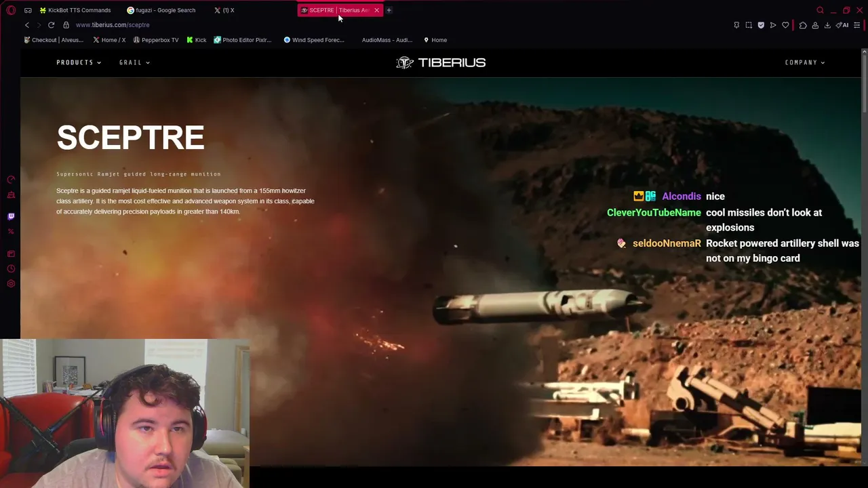
Task: Open the Home bookmark with map pin
Action: pos(435,40)
